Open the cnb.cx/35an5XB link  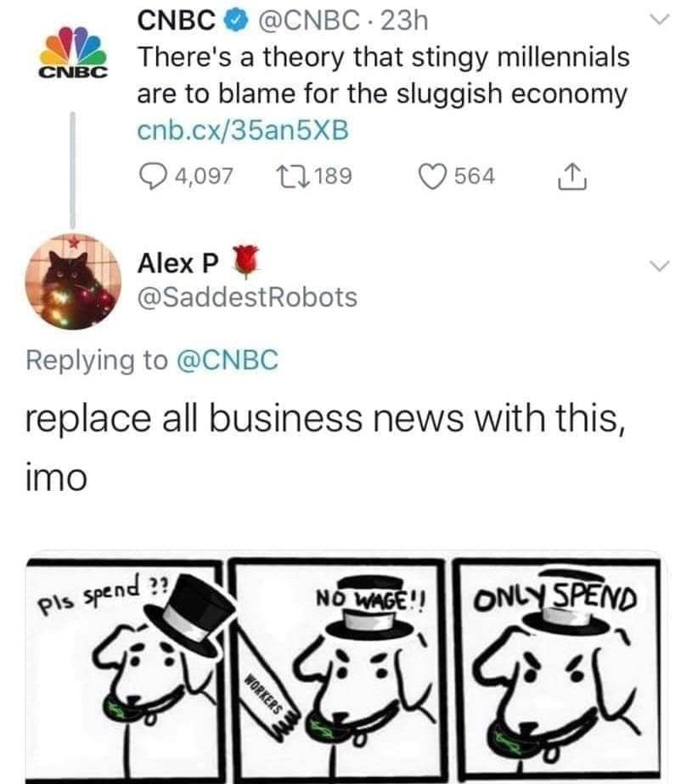[243, 130]
